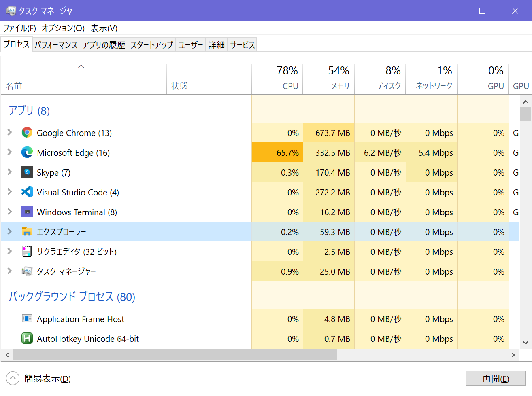Select the Application Frame Host icon

tap(27, 319)
